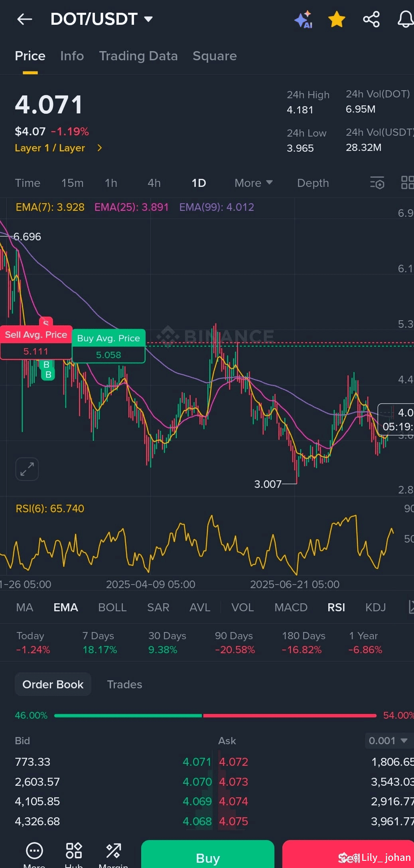
Task: Enable the AVL indicator
Action: (200, 607)
